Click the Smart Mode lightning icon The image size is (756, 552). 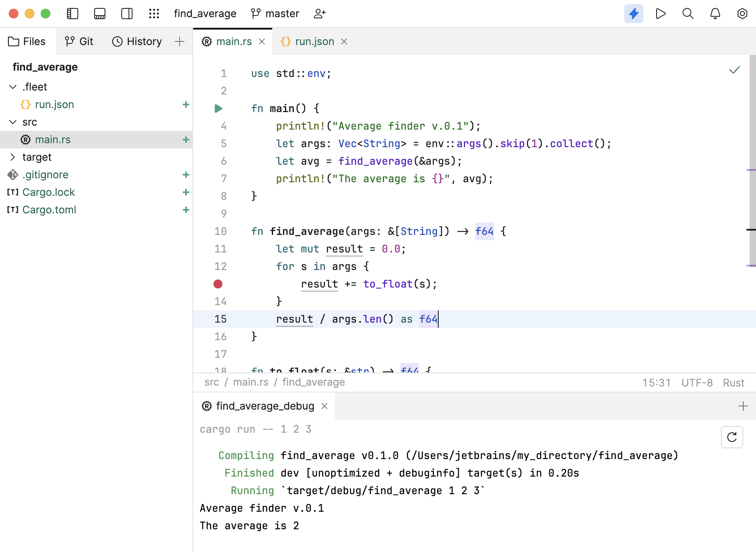(633, 14)
